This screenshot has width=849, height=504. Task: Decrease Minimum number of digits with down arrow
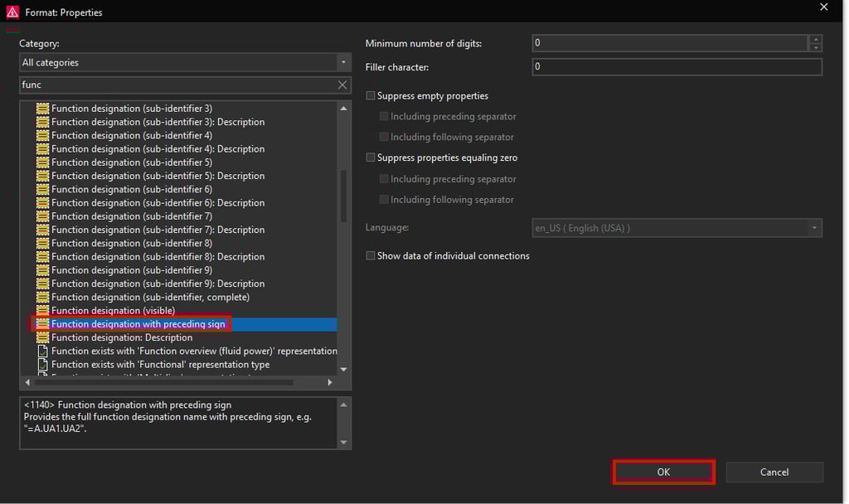click(x=816, y=47)
